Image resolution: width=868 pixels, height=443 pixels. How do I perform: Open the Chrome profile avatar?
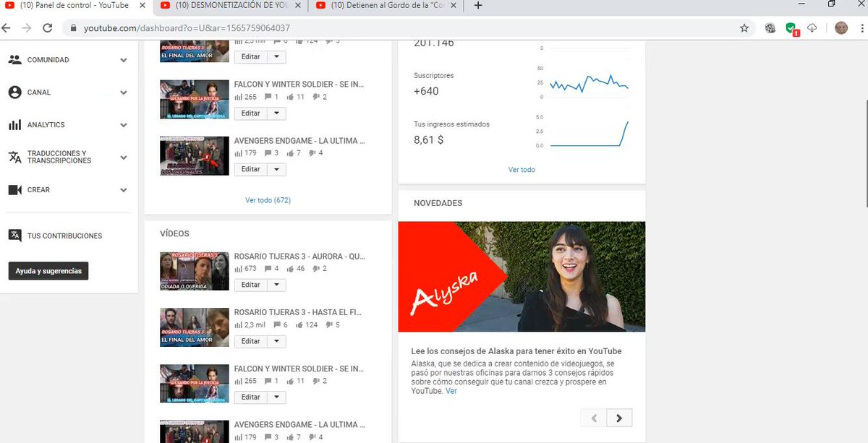coord(841,28)
